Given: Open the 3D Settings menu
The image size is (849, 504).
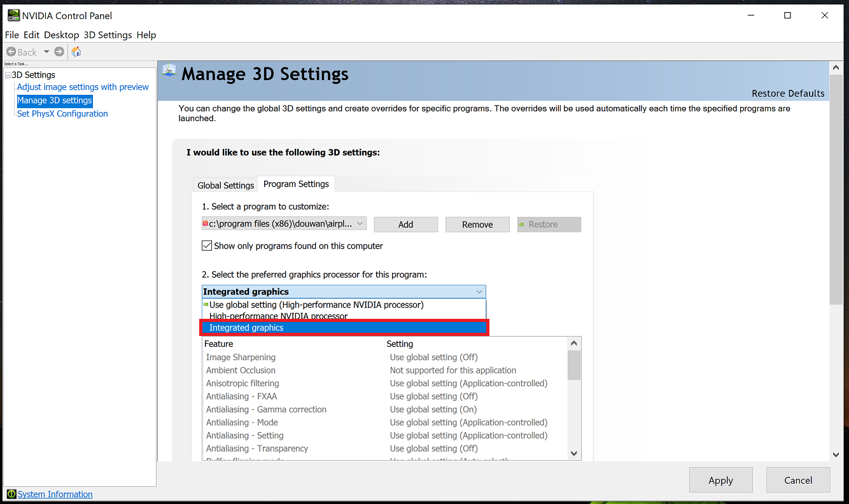Looking at the screenshot, I should [x=108, y=35].
